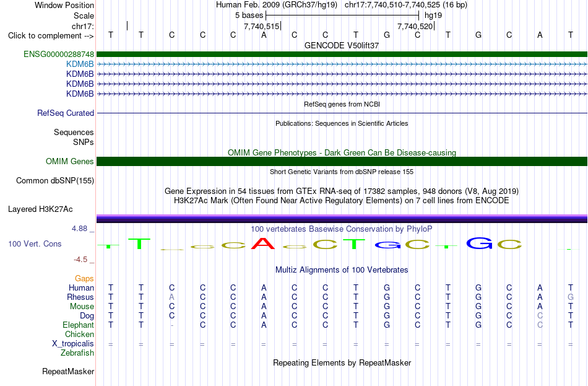Click the tall blue G in the PhyloP logo
This screenshot has width=588, height=386.
pyautogui.click(x=479, y=243)
